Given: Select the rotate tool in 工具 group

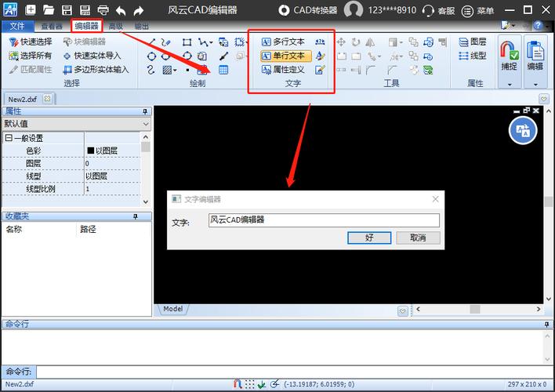Looking at the screenshot, I should point(356,42).
